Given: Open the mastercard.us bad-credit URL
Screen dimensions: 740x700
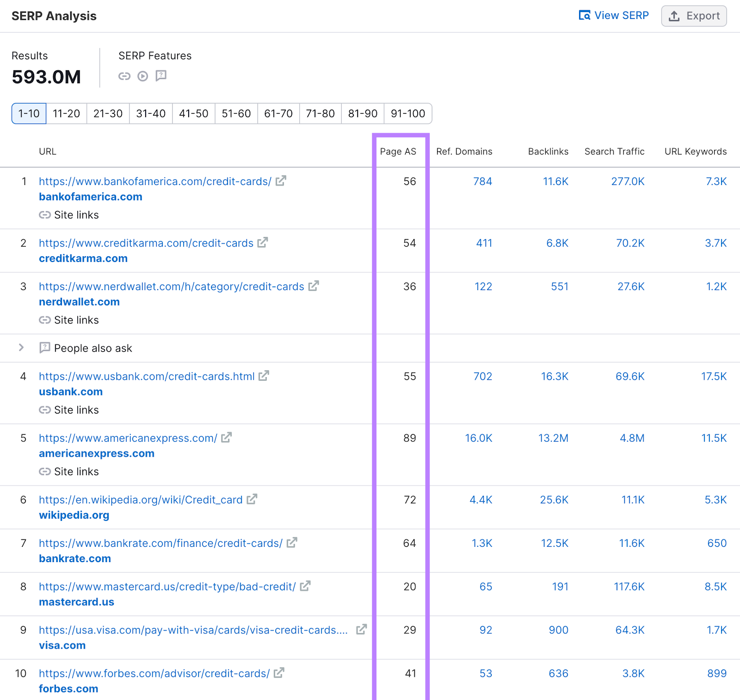Looking at the screenshot, I should [x=167, y=587].
